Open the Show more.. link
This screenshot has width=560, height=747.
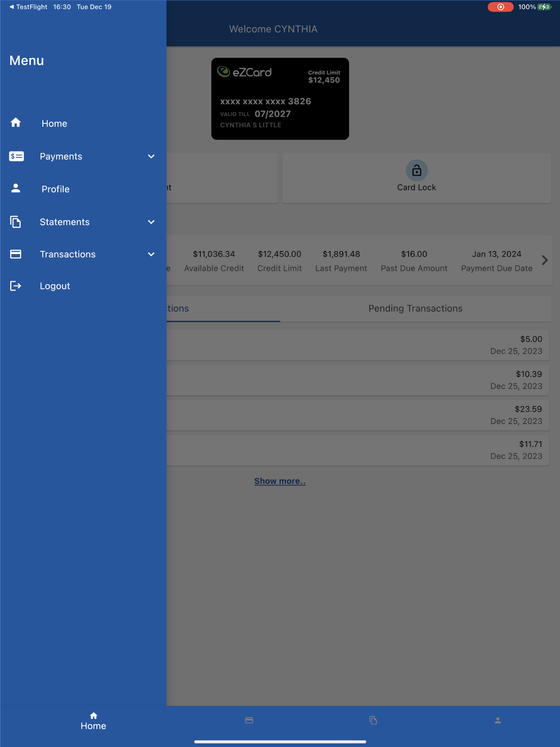click(280, 481)
